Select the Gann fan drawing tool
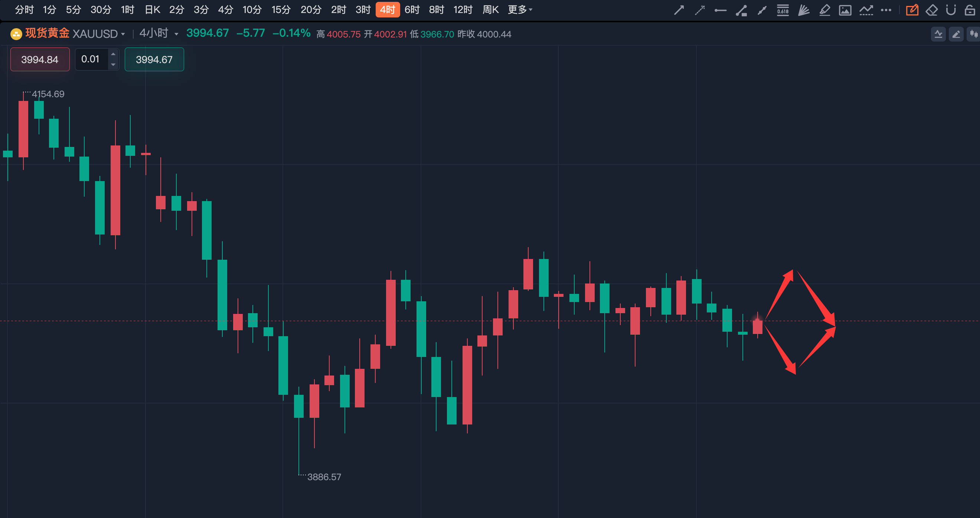Screen dimensions: 980x518 click(x=803, y=10)
